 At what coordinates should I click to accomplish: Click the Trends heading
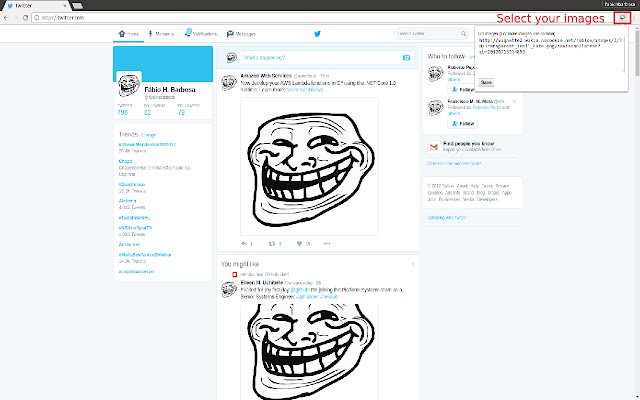[129, 134]
